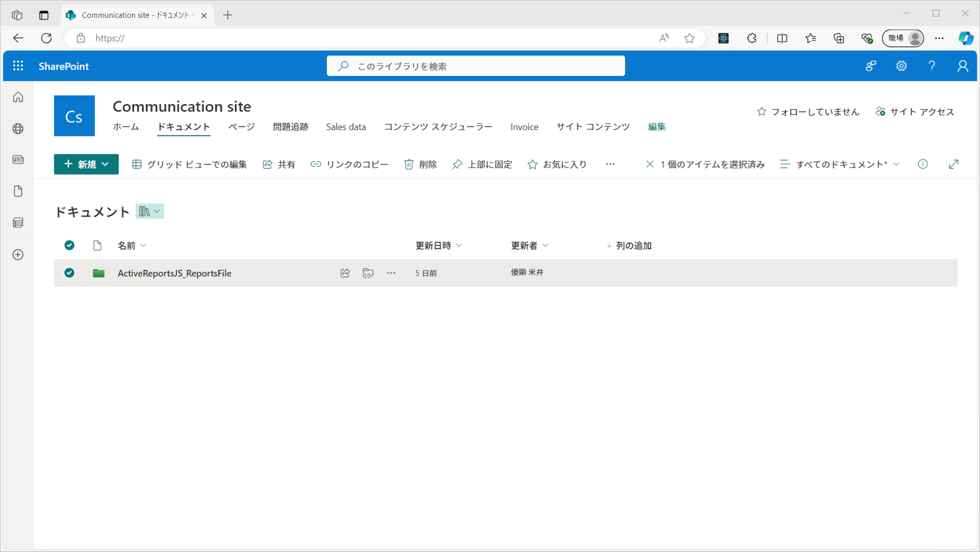Expand content to full screen arrow icon
Screen dimensions: 980x552
[x=953, y=164]
